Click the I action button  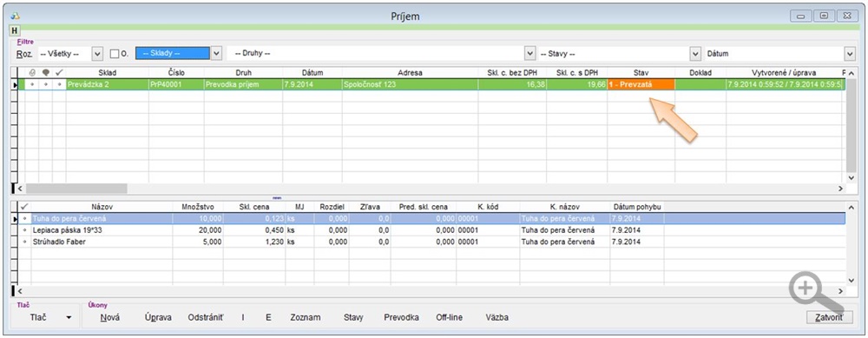pos(243,318)
